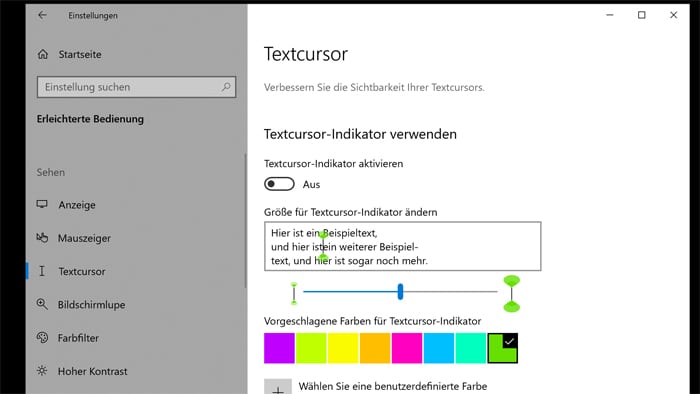700x394 pixels.
Task: Click 'Vorgeschlagene Farben für Textcursor-Indikator' label
Action: click(372, 321)
